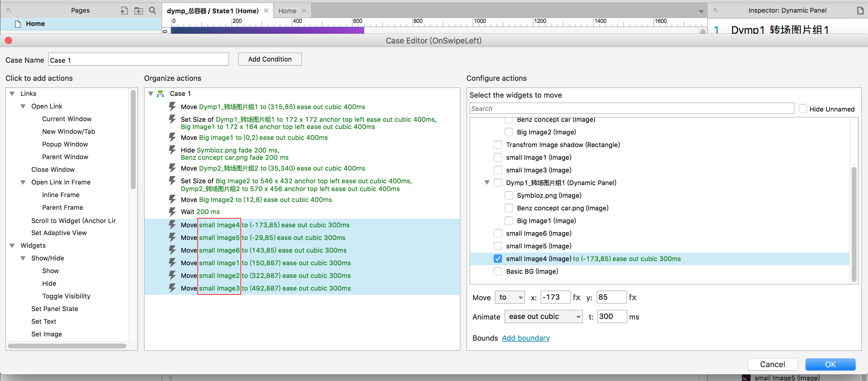Image resolution: width=868 pixels, height=381 pixels.
Task: Click the search magnifier in Pages panel
Action: pyautogui.click(x=152, y=11)
